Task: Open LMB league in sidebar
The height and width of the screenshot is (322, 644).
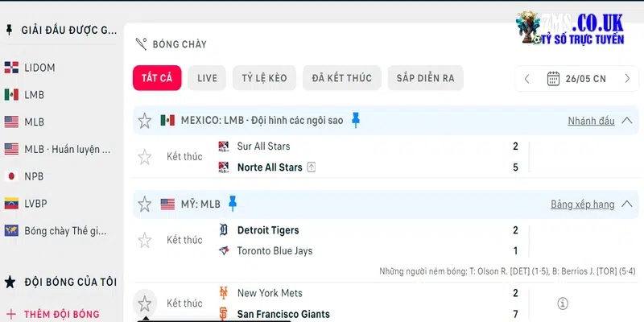Action: [x=34, y=95]
